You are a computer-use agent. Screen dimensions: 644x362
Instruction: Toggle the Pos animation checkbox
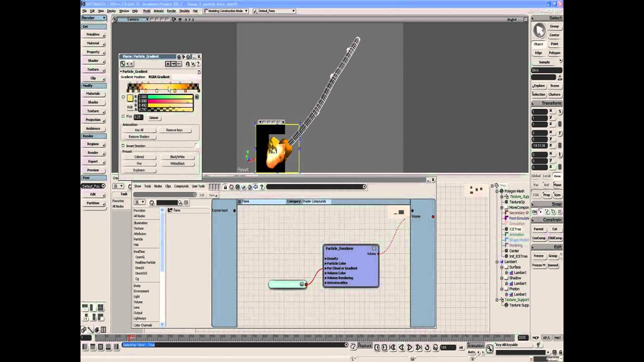click(123, 117)
